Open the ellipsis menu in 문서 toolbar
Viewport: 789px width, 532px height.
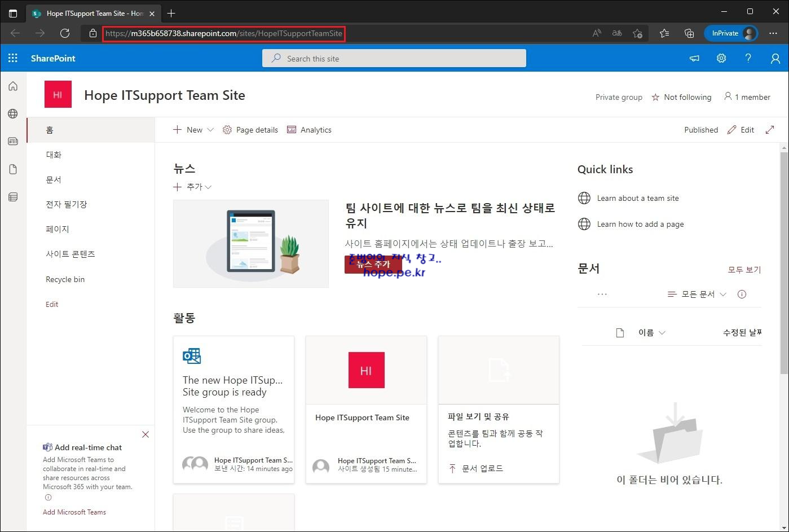coord(602,294)
